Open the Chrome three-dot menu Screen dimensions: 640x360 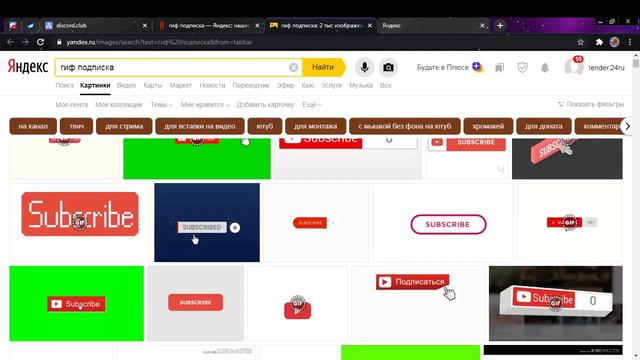point(630,42)
